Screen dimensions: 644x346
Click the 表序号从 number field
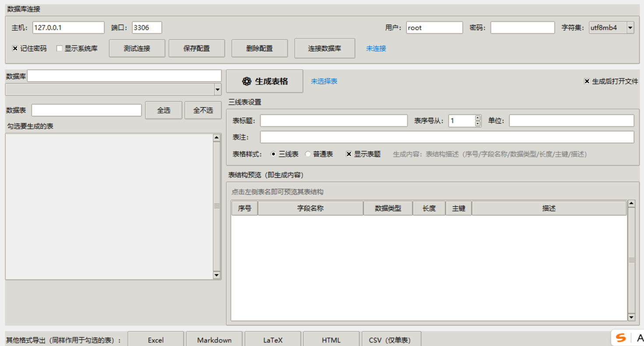tap(461, 121)
